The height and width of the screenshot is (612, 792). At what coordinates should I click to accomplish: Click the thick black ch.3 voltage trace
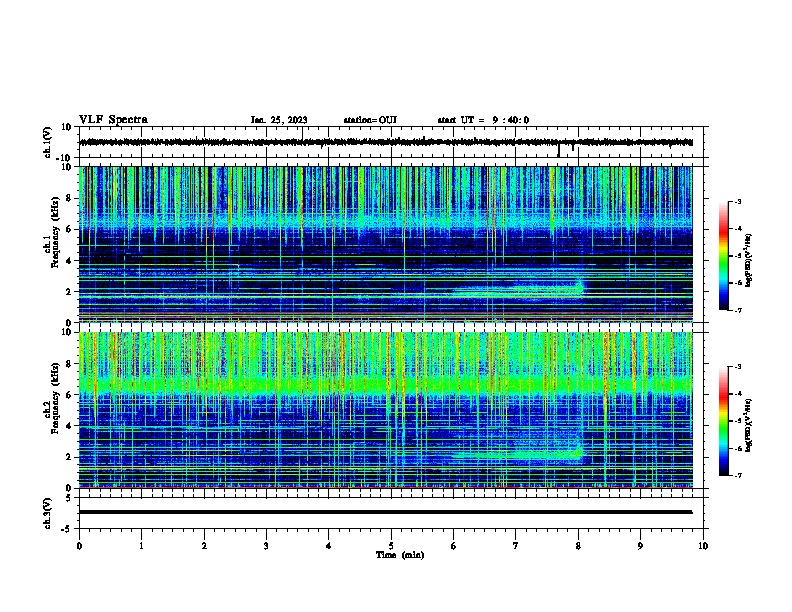pyautogui.click(x=386, y=512)
